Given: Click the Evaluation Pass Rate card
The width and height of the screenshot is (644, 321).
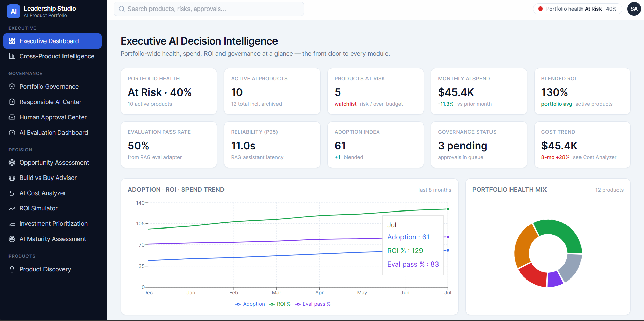Looking at the screenshot, I should 169,145.
